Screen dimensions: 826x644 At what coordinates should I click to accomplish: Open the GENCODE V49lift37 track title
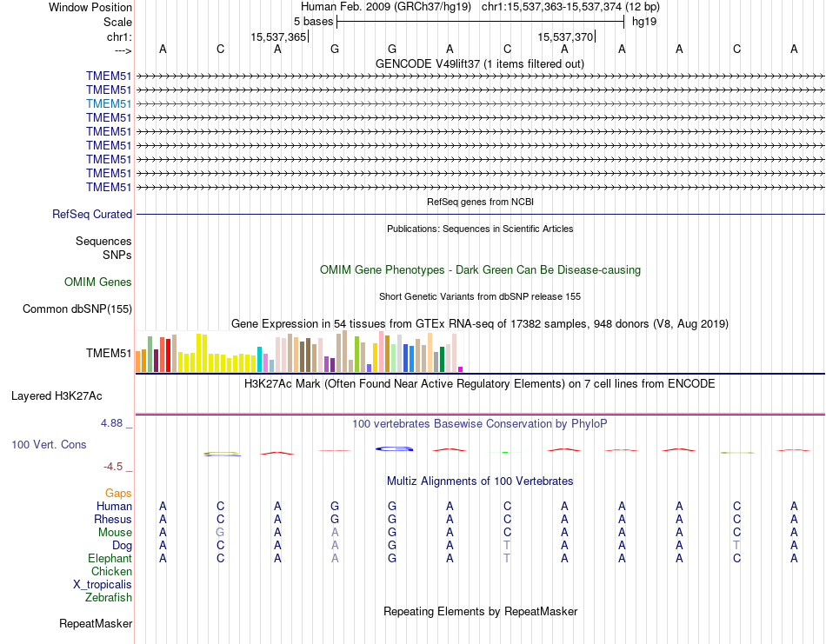tap(479, 63)
